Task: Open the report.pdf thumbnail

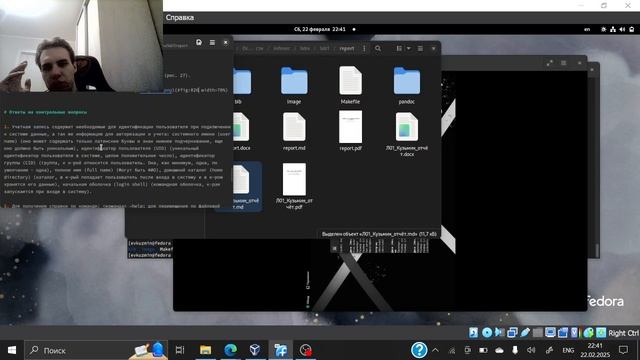Action: pyautogui.click(x=350, y=127)
